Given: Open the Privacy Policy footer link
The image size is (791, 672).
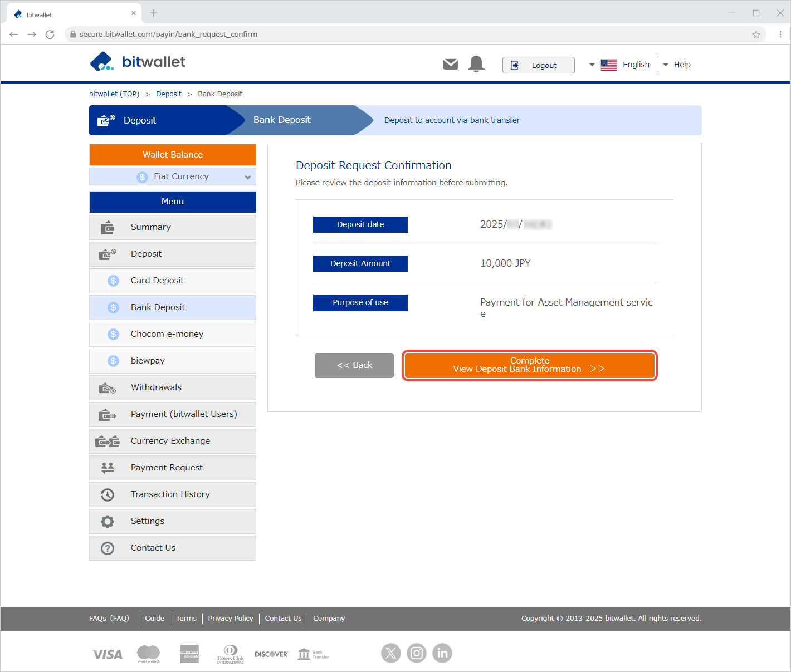Looking at the screenshot, I should coord(231,619).
